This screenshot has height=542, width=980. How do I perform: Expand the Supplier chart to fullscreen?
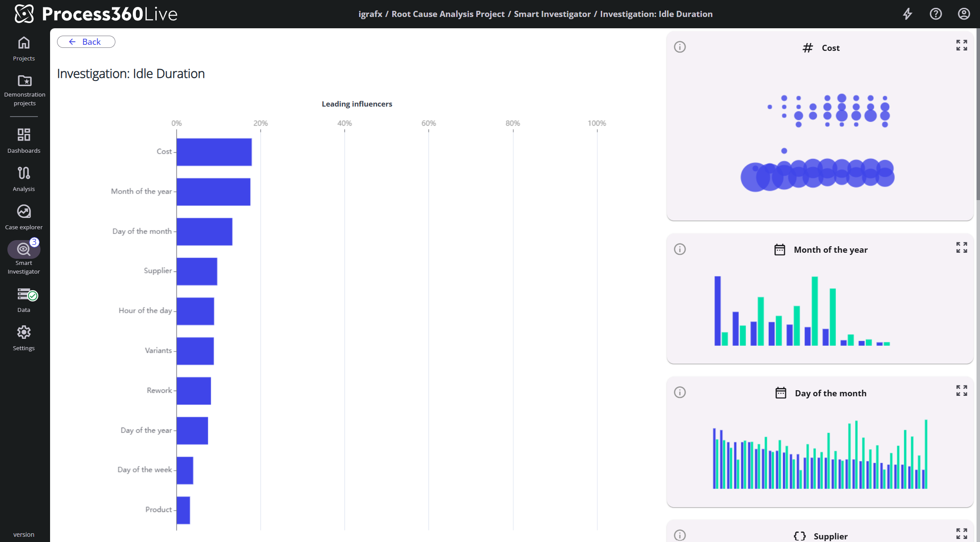[962, 534]
